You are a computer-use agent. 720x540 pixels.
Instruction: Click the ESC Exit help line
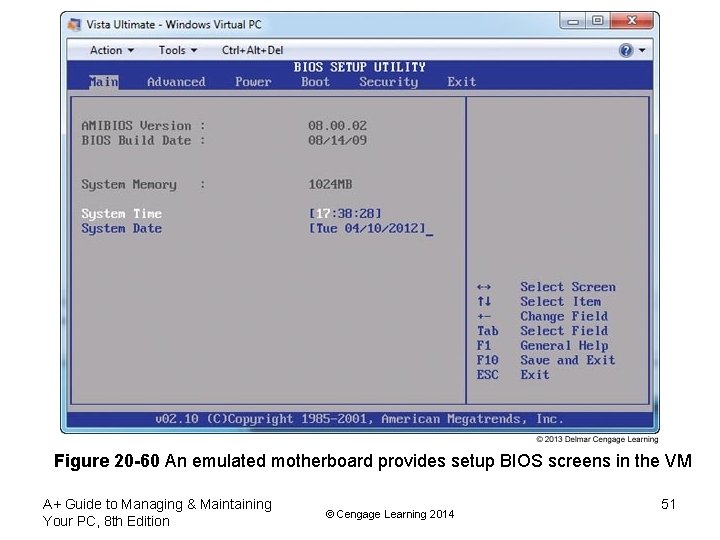point(513,375)
